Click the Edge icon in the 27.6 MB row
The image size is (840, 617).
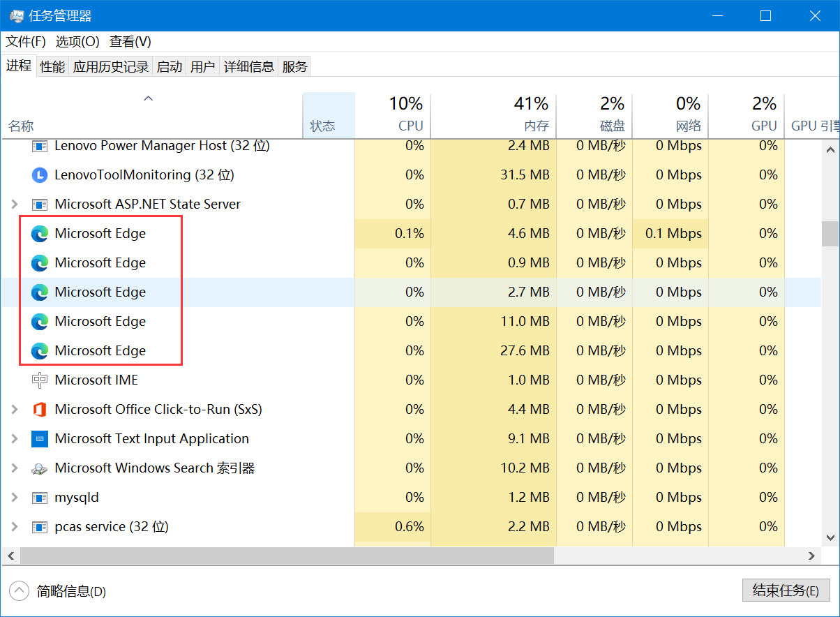pos(40,351)
